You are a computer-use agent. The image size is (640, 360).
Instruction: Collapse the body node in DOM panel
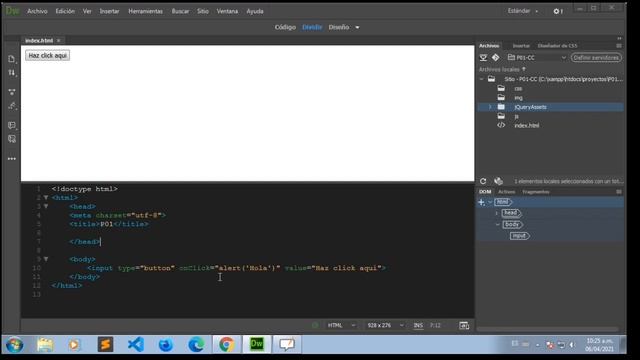point(498,224)
